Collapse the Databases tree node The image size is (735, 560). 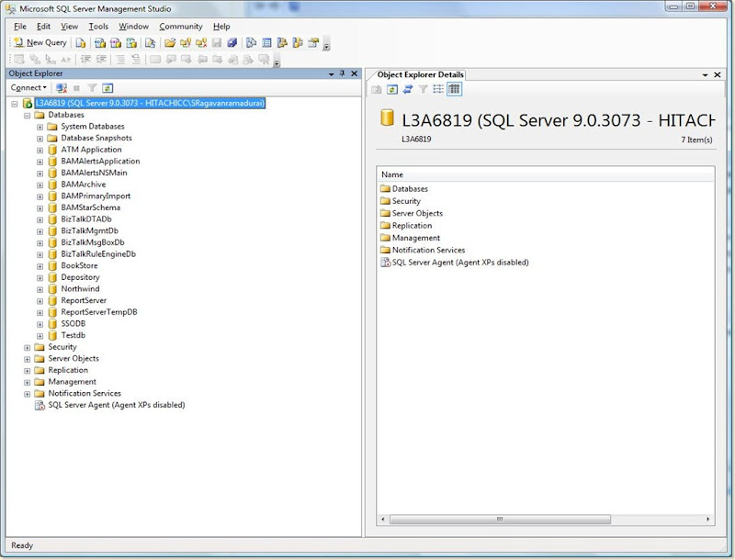(x=28, y=115)
